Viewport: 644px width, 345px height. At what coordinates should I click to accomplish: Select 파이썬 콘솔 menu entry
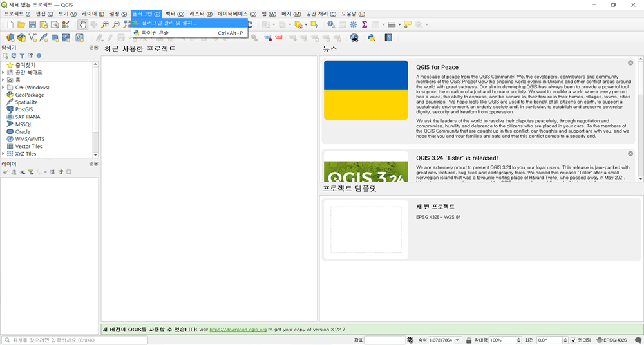(189, 33)
